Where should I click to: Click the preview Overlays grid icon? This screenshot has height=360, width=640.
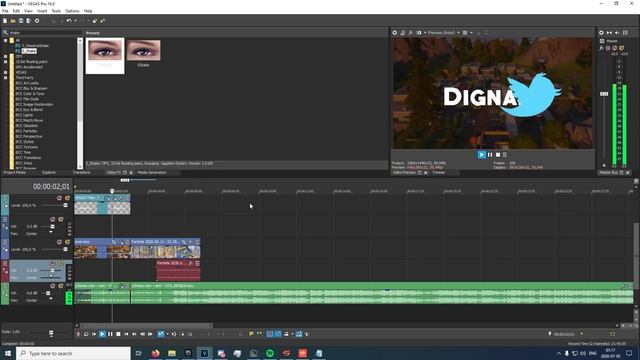[465, 33]
